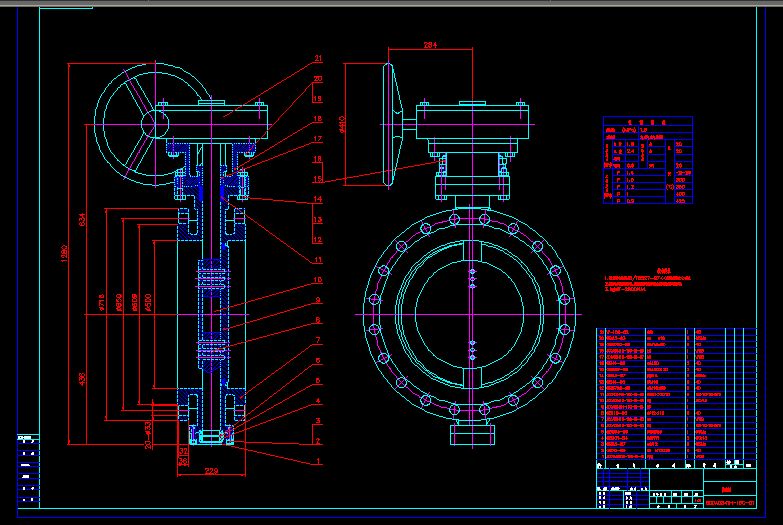Select the gearbox actuator atop the front view
Viewport: 783px width, 525px height.
tap(471, 125)
